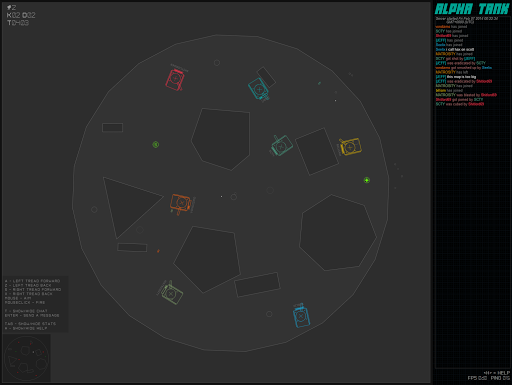Click the 'Show/Hide Stats' help line

(x=30, y=324)
